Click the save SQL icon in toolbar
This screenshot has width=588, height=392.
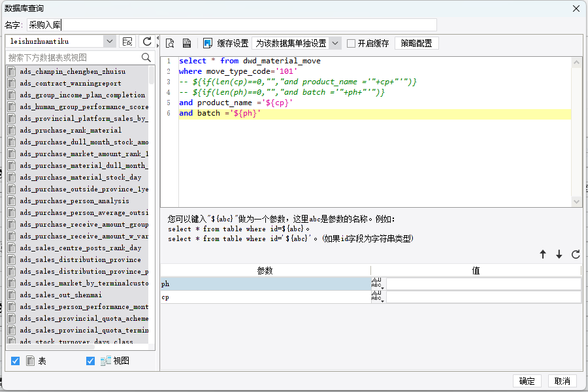pyautogui.click(x=187, y=44)
